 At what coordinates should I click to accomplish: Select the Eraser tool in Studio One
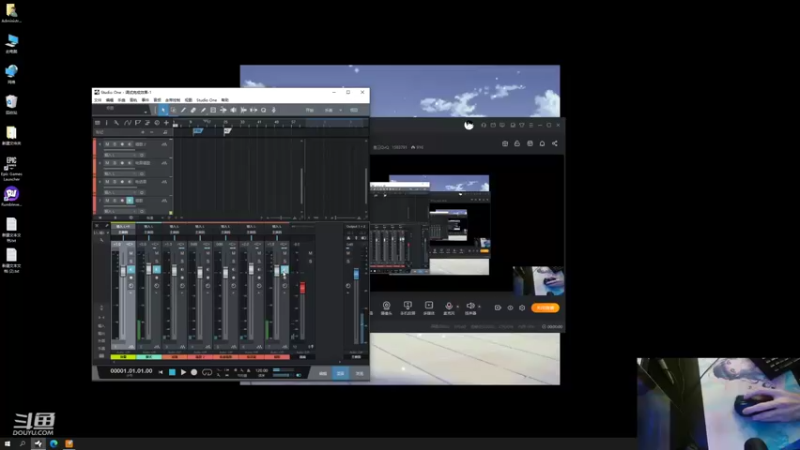click(193, 110)
